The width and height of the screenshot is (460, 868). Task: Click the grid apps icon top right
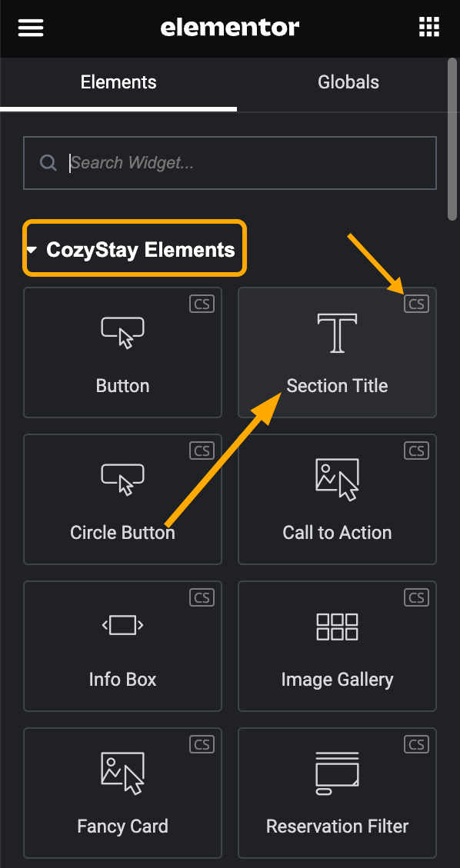coord(428,26)
